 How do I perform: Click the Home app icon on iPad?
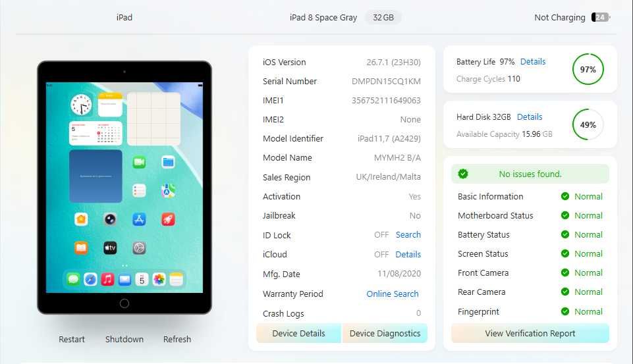tap(81, 220)
